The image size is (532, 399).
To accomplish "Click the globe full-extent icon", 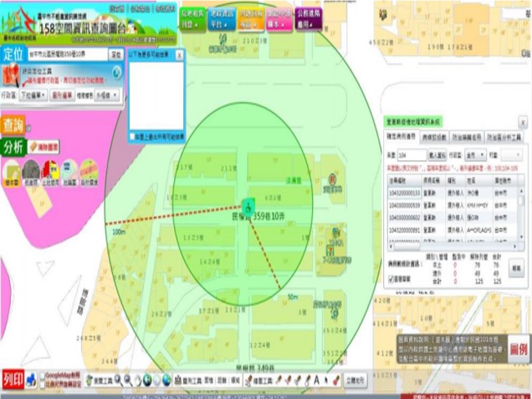I will 147,380.
